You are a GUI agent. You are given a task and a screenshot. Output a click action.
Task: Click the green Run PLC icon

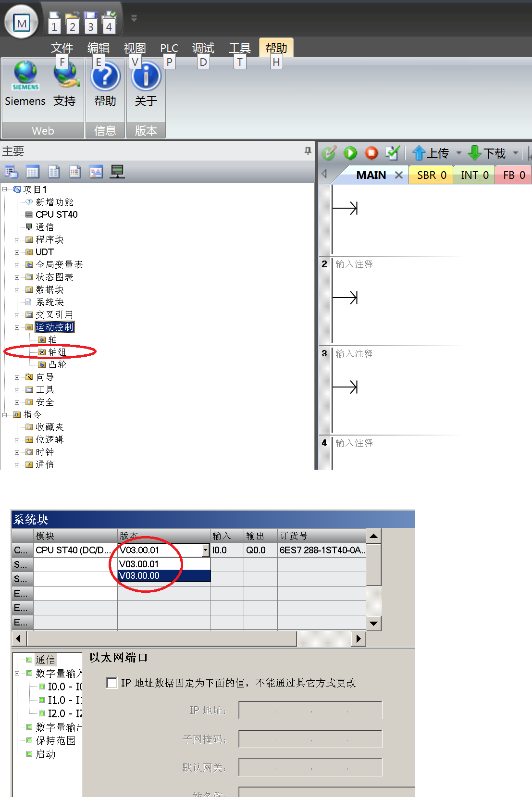(x=350, y=153)
